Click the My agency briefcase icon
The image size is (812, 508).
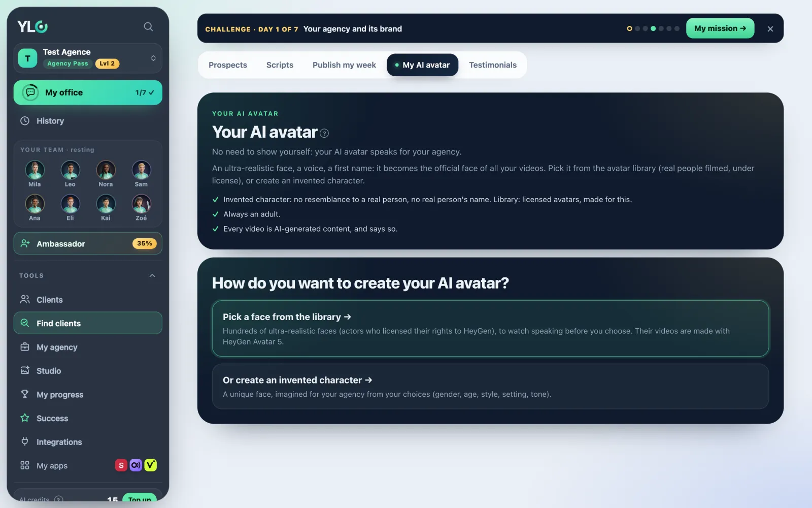point(24,347)
